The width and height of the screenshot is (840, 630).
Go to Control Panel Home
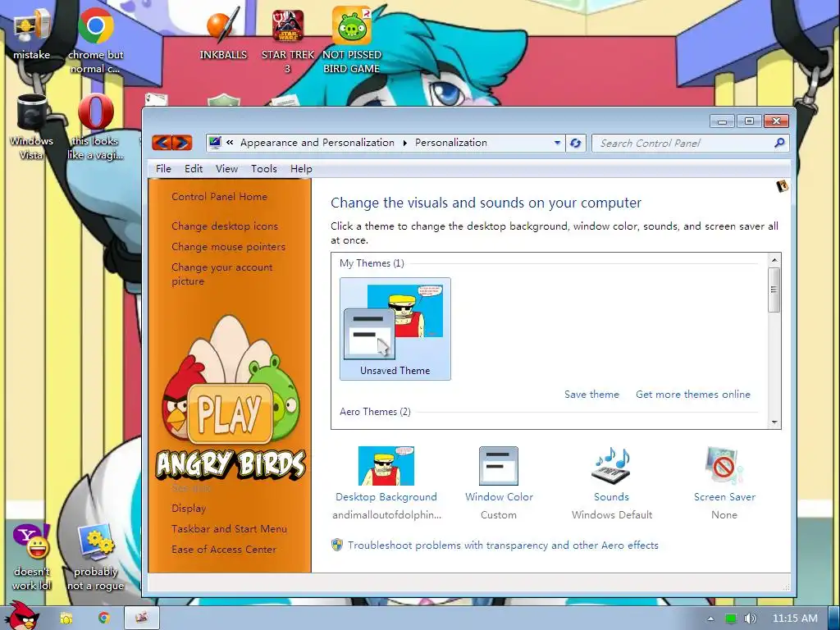click(219, 197)
